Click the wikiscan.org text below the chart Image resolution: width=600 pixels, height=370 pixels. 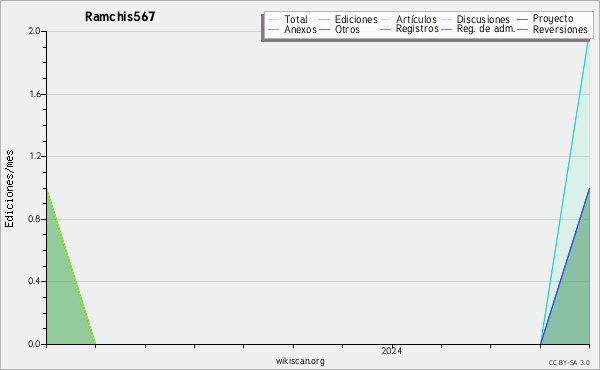300,361
